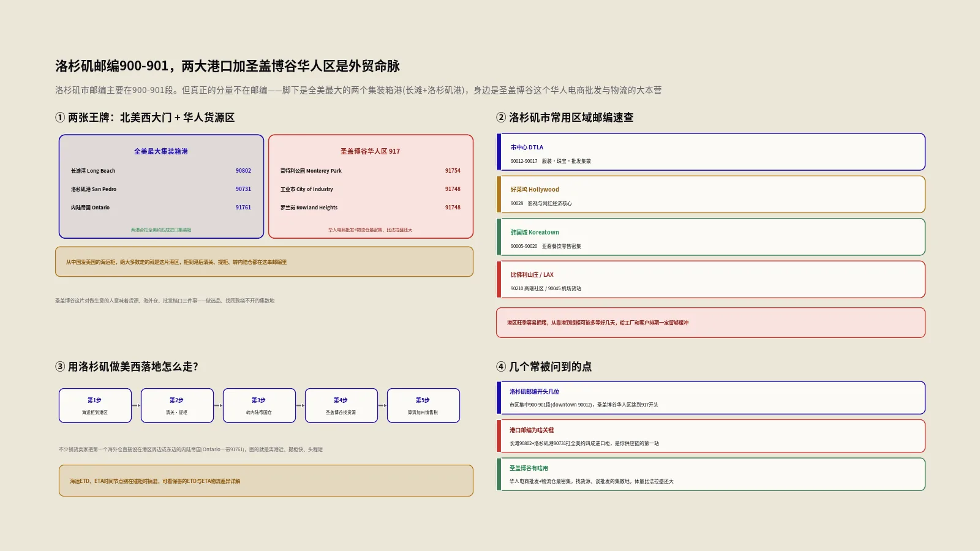Image resolution: width=980 pixels, height=551 pixels.
Task: Click 91748 in the City of Industry row
Action: tap(453, 189)
